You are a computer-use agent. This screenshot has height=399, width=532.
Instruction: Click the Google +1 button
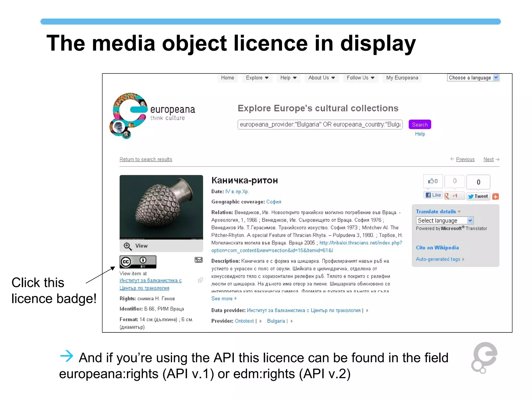(454, 196)
